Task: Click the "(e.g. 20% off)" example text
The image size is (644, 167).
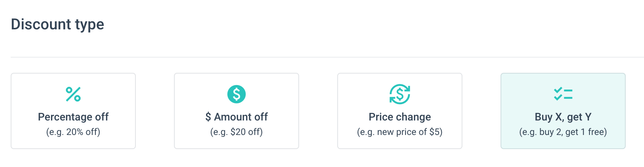Action: (73, 132)
